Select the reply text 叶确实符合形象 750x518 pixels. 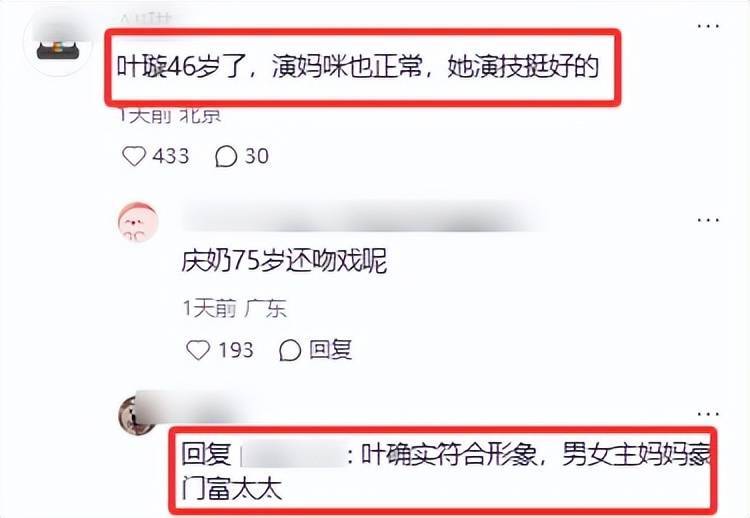click(x=448, y=455)
